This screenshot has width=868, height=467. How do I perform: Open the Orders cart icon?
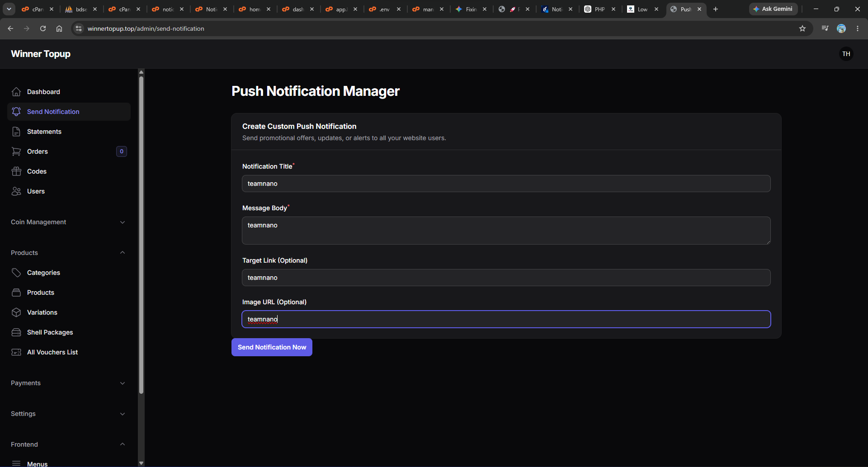[16, 151]
